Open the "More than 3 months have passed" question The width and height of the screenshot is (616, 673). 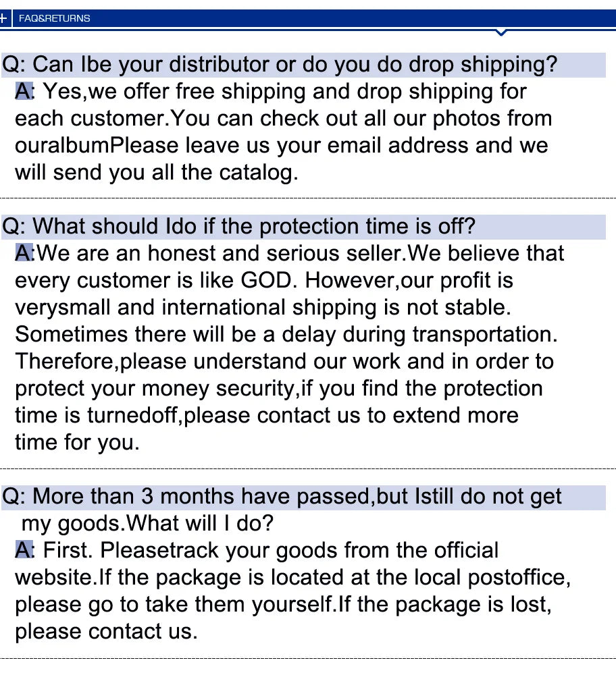[282, 496]
